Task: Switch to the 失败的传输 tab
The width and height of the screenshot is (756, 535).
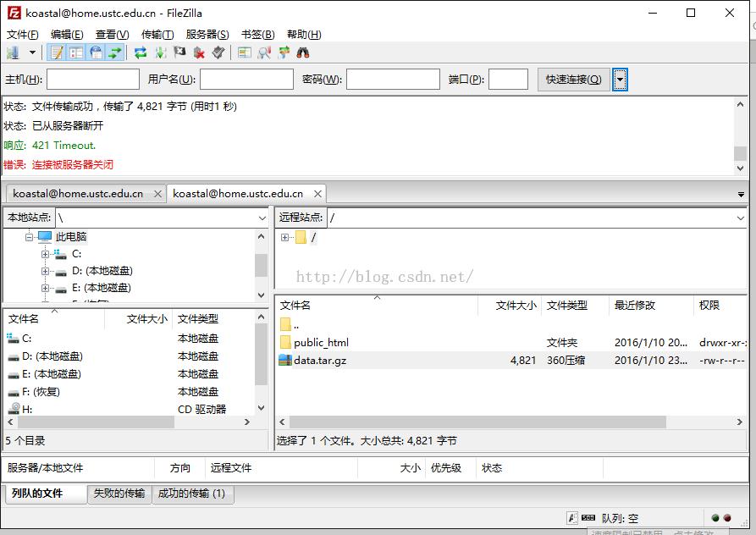Action: coord(119,494)
